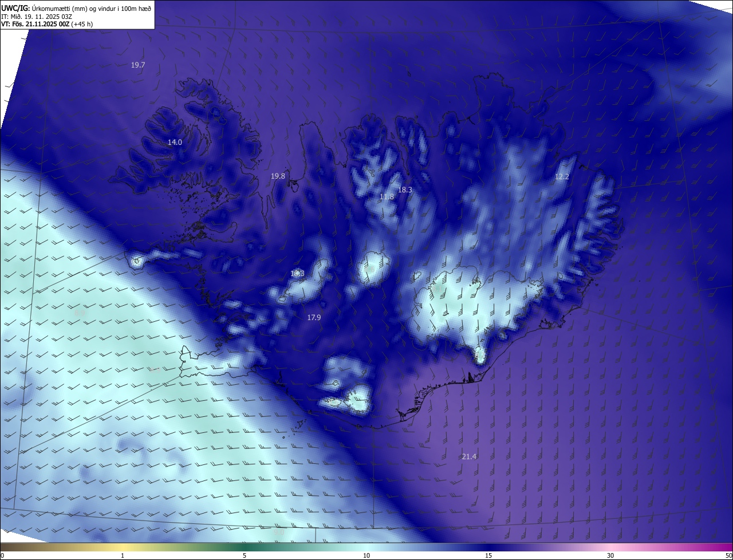This screenshot has height=560, width=733.
Task: Click the 11.8 value in north Iceland
Action: (387, 197)
